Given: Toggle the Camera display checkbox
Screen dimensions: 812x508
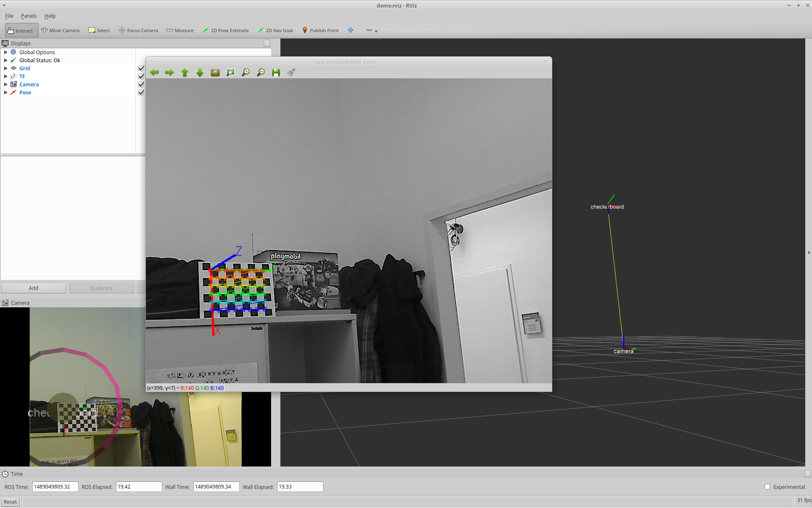Looking at the screenshot, I should tap(141, 85).
